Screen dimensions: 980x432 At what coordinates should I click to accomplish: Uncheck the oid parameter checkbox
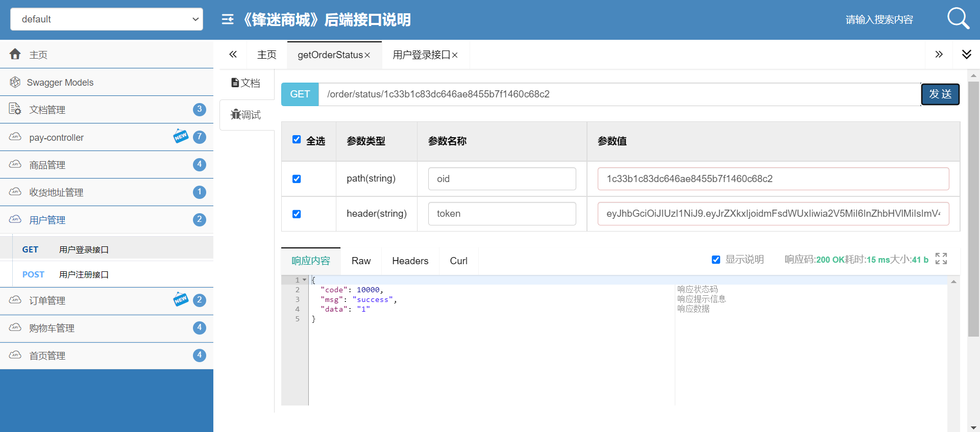pos(297,179)
